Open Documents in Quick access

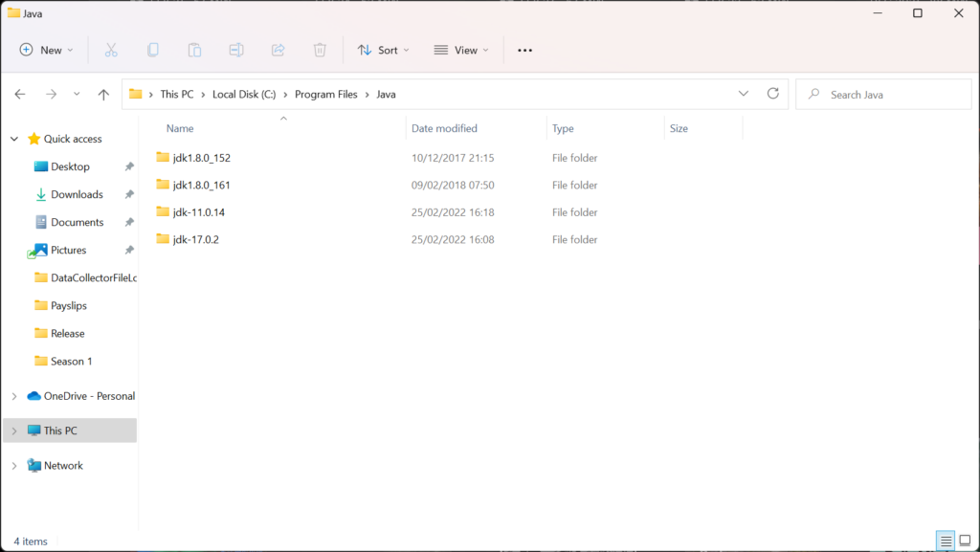pos(78,222)
